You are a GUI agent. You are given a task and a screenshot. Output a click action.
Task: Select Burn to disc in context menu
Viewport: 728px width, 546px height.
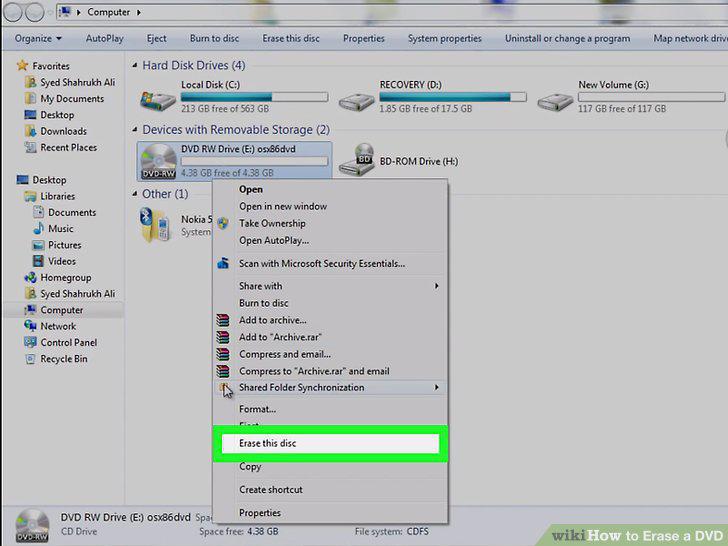pyautogui.click(x=263, y=303)
